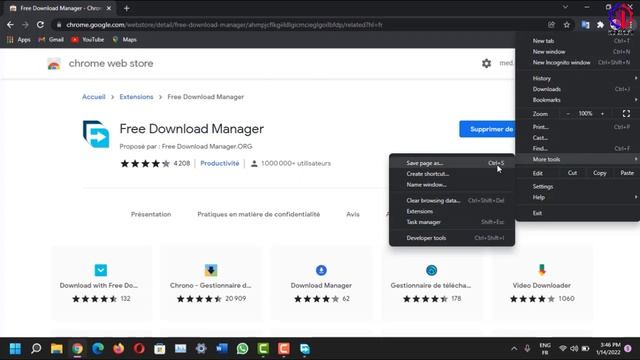Show hidden system tray icons chevron
Image resolution: width=640 pixels, height=360 pixels.
(514, 349)
